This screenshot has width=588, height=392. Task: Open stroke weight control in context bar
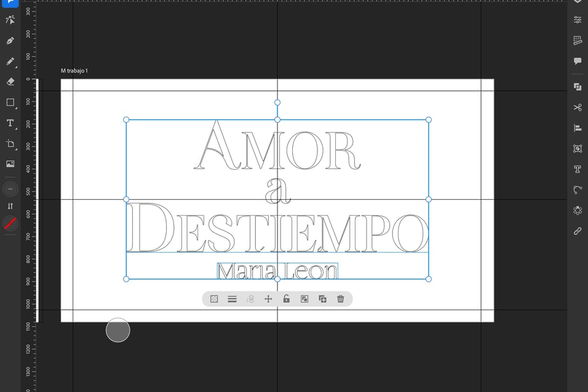(232, 299)
